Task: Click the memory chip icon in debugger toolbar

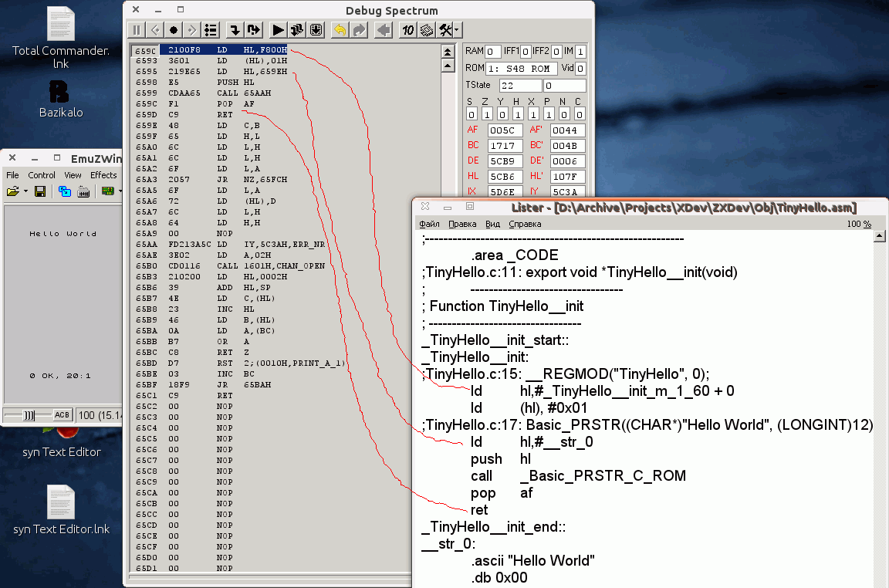Action: [x=427, y=30]
